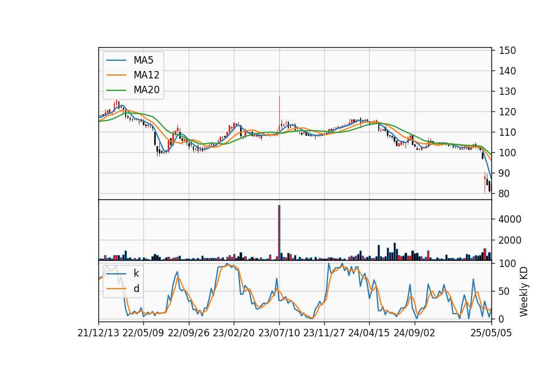Click the tallest volume spike bar
This screenshot has width=546, height=392.
point(279,233)
